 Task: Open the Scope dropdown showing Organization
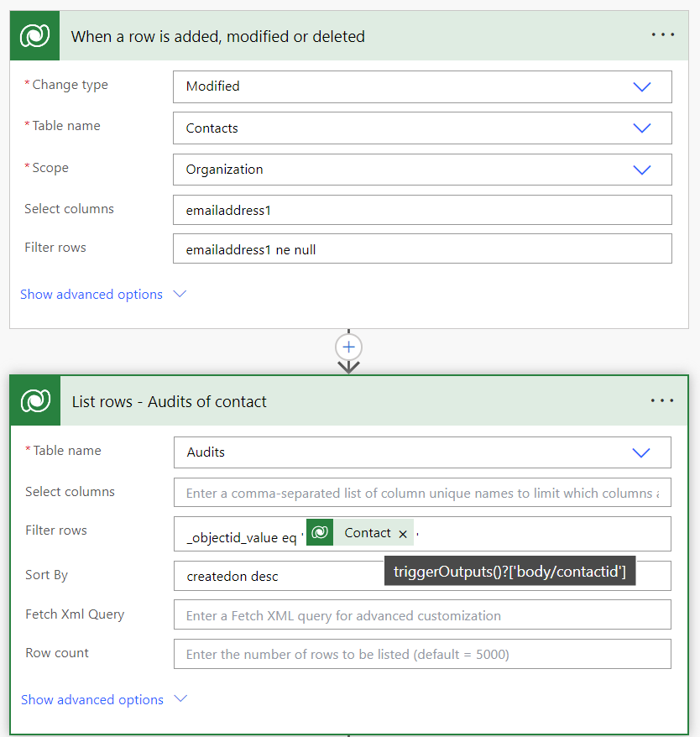[642, 170]
